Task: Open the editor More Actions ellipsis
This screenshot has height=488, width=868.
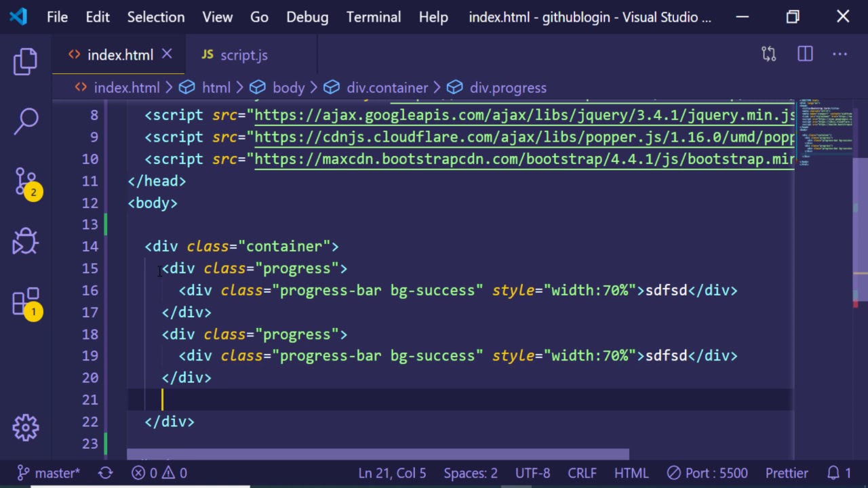Action: 840,54
